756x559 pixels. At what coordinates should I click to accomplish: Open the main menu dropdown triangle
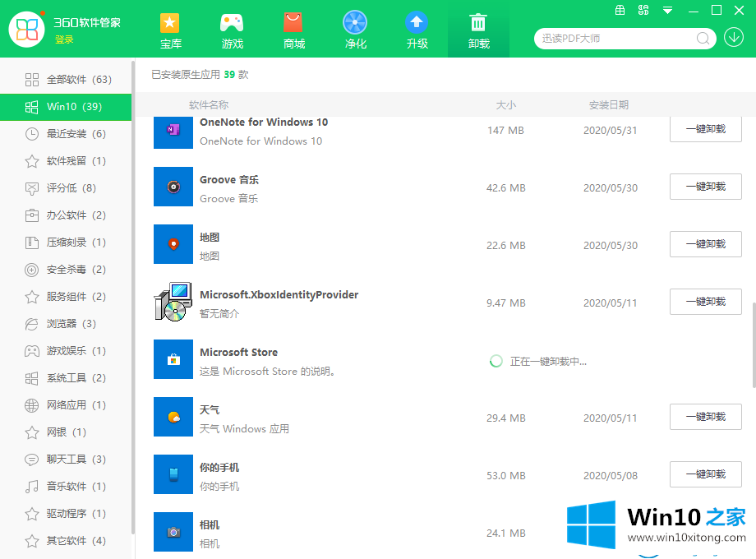tap(667, 10)
